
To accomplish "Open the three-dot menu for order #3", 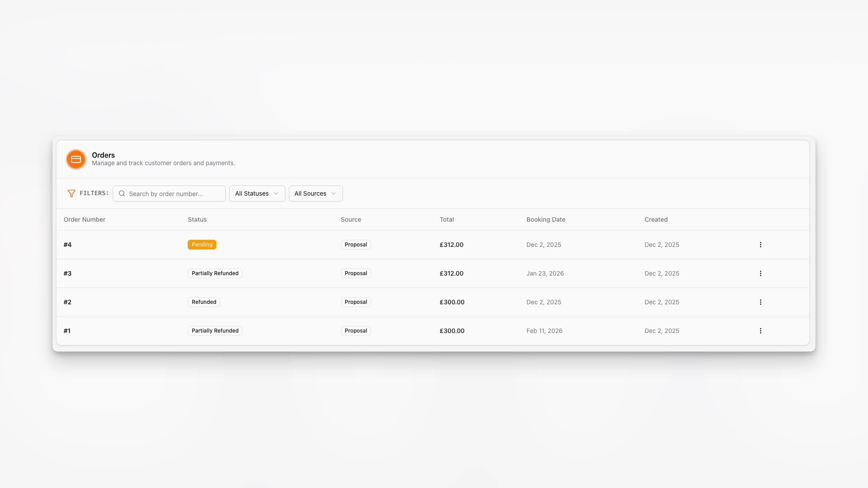I will (x=760, y=273).
